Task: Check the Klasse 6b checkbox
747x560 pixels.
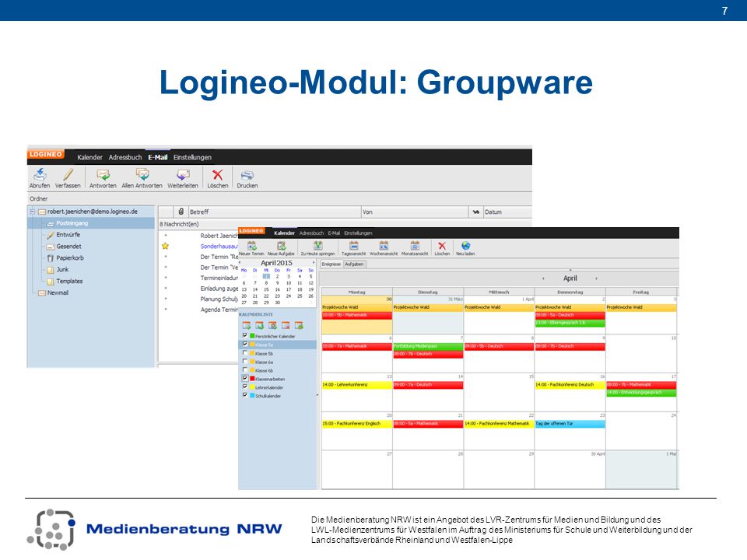Action: point(245,370)
